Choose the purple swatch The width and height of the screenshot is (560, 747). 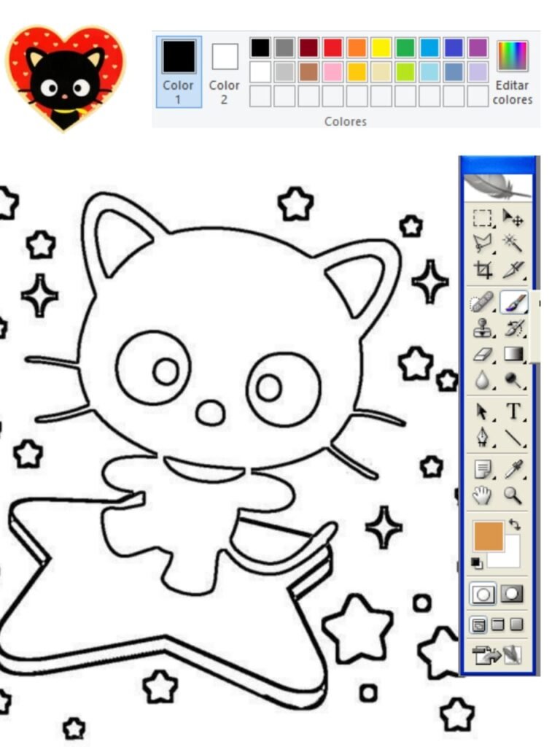point(478,47)
